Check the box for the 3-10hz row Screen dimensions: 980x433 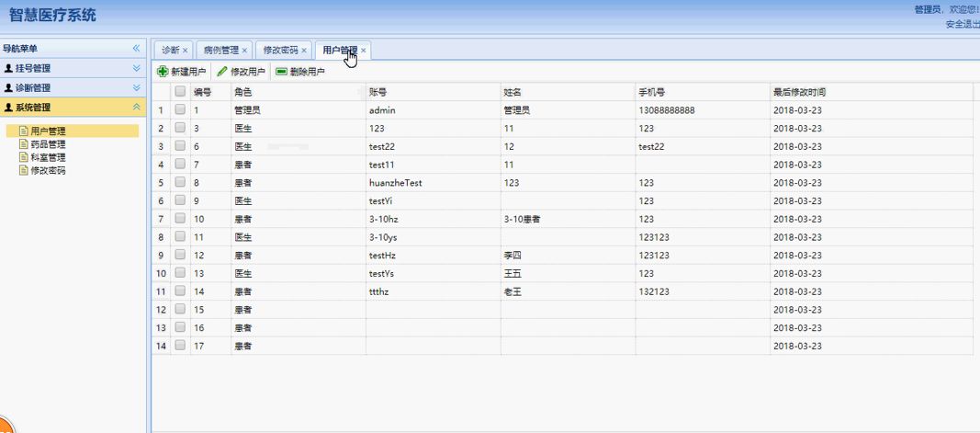tap(180, 219)
